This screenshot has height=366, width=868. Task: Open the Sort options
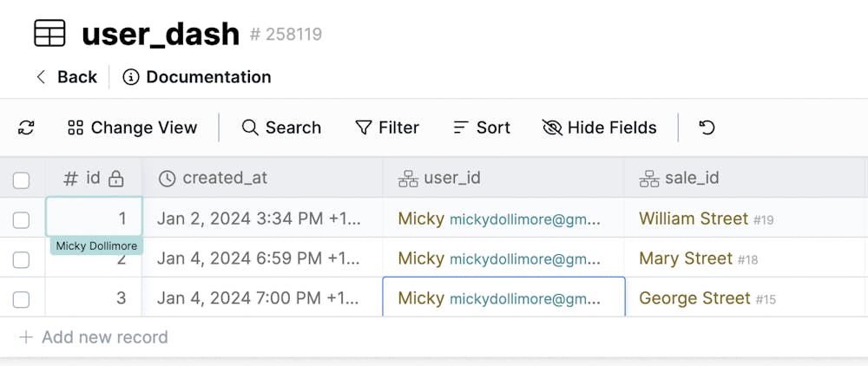(x=482, y=127)
